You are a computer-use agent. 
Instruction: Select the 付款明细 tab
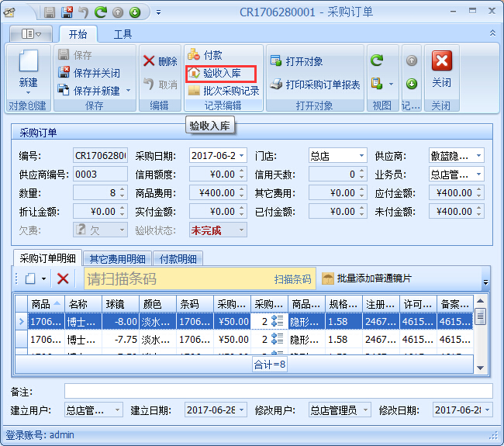[x=178, y=259]
